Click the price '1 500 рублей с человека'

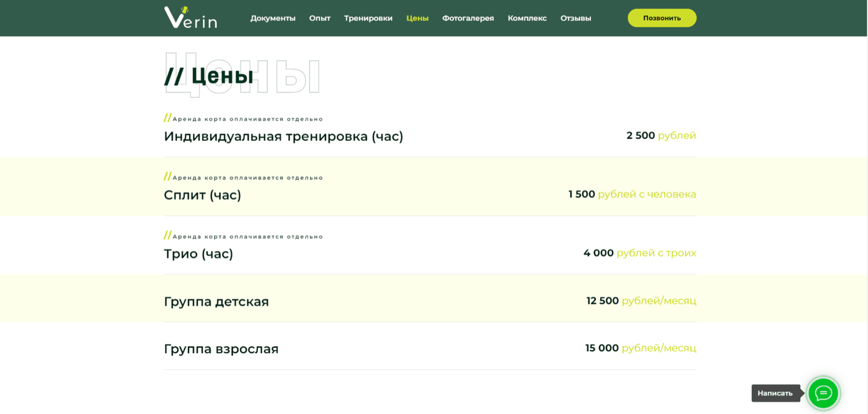click(x=632, y=194)
